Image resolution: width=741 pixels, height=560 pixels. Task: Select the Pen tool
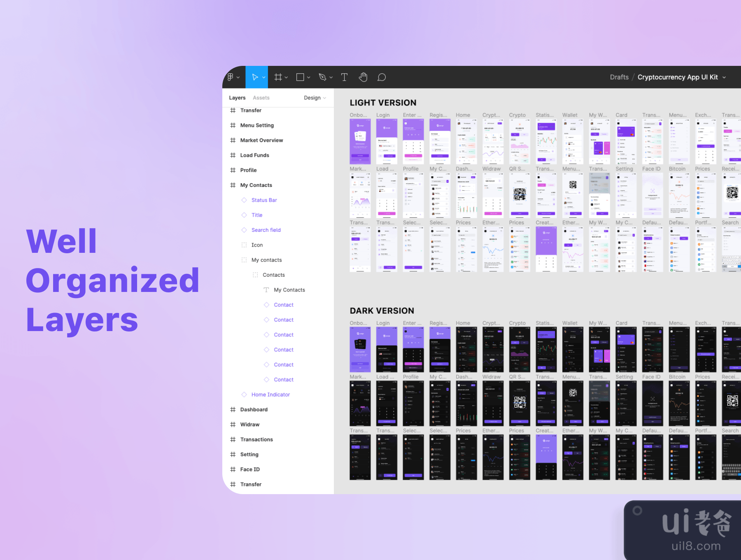point(322,77)
